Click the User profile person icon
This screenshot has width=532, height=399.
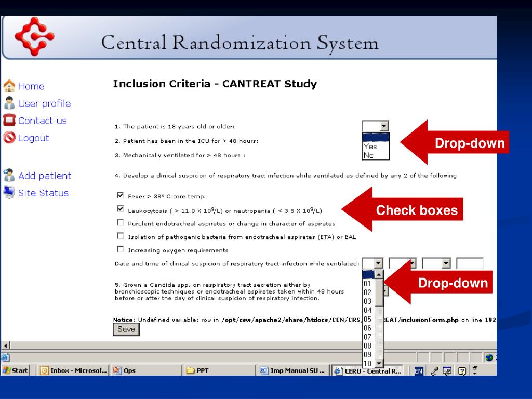pyautogui.click(x=9, y=103)
